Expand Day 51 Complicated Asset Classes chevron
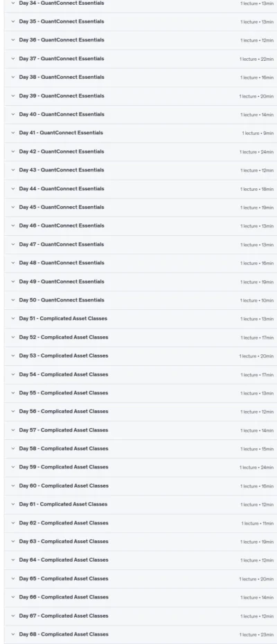The width and height of the screenshot is (277, 644). pos(13,318)
